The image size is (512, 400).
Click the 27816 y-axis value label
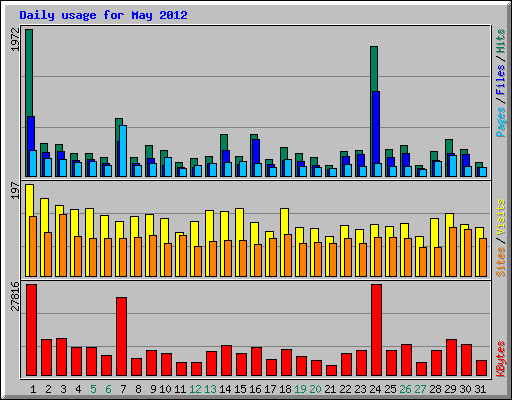(15, 296)
